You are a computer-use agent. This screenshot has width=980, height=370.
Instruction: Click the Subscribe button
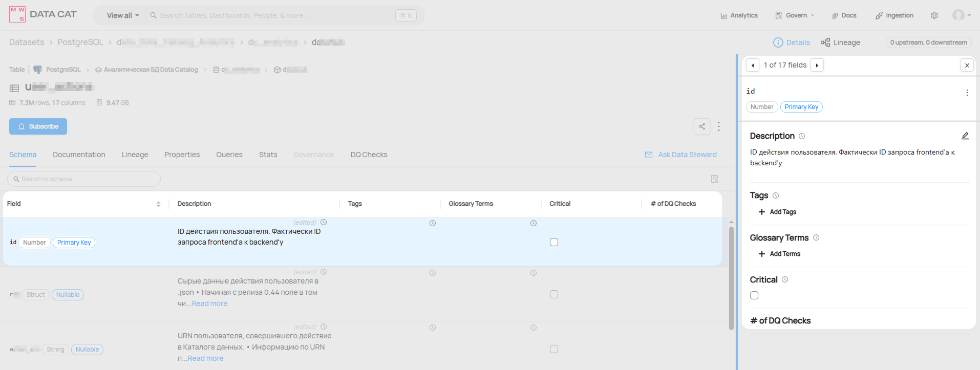(x=38, y=126)
